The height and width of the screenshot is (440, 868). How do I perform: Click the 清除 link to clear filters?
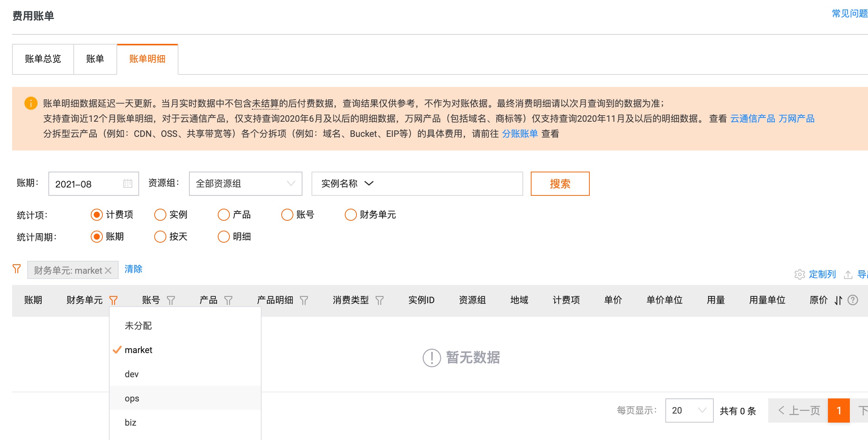click(x=133, y=269)
